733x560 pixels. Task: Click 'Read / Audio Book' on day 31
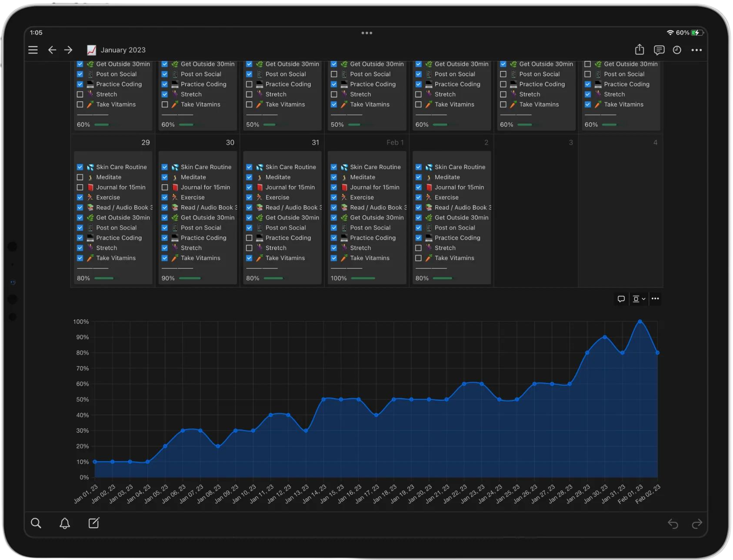tap(293, 207)
